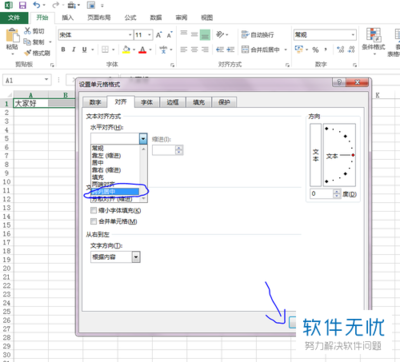The width and height of the screenshot is (400, 362).
Task: Click the red Font Color button
Action: tap(142, 50)
